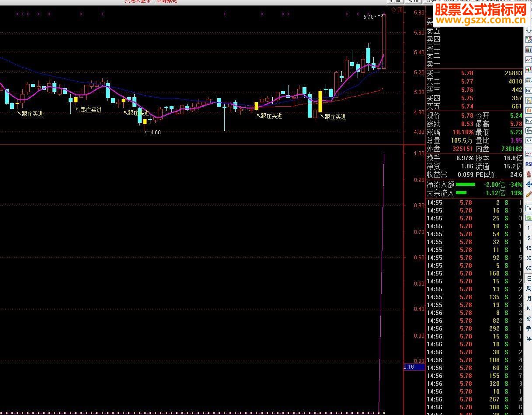Open the quote grid table icon
The image size is (532, 415).
(529, 49)
